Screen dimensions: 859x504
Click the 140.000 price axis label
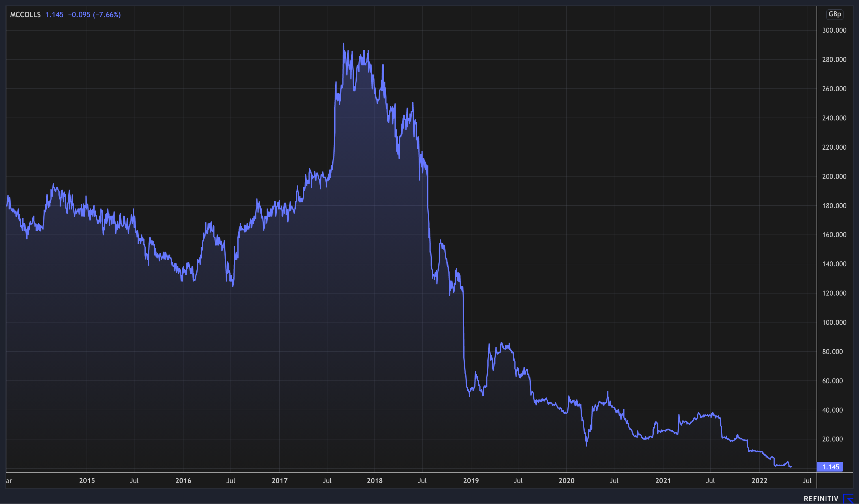pyautogui.click(x=834, y=264)
